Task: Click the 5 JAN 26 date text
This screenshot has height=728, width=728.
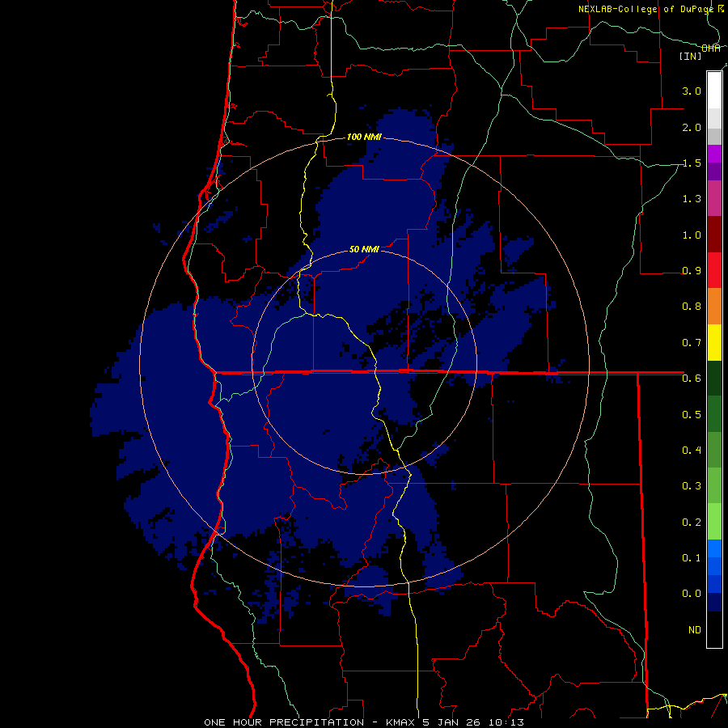Action: 452,722
